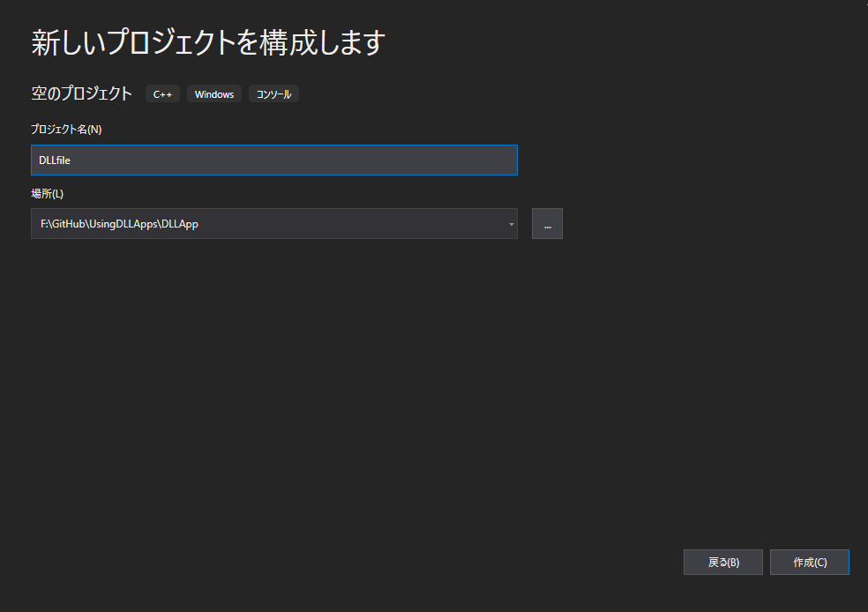The height and width of the screenshot is (612, 868).
Task: Click the プロジェクト名(N) label
Action: pos(64,129)
